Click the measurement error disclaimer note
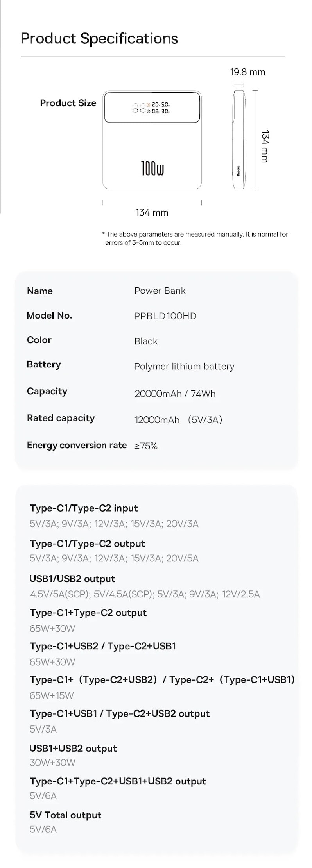The image size is (312, 868). coord(195,239)
